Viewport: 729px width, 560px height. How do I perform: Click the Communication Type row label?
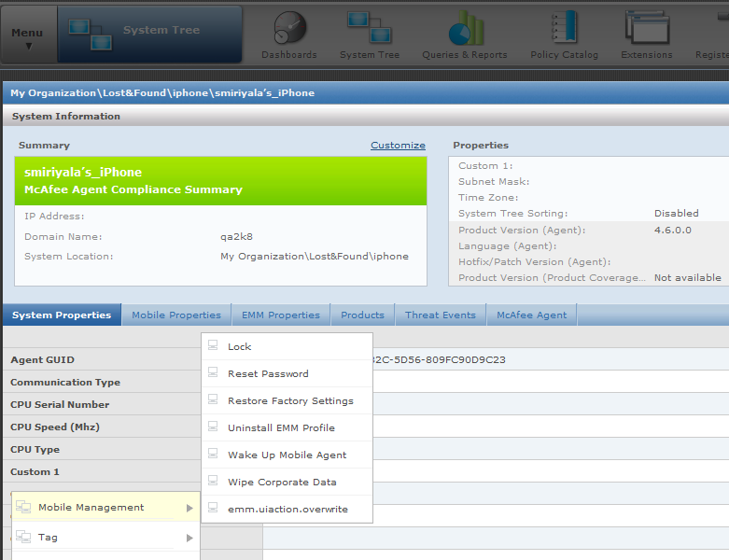[x=65, y=382]
